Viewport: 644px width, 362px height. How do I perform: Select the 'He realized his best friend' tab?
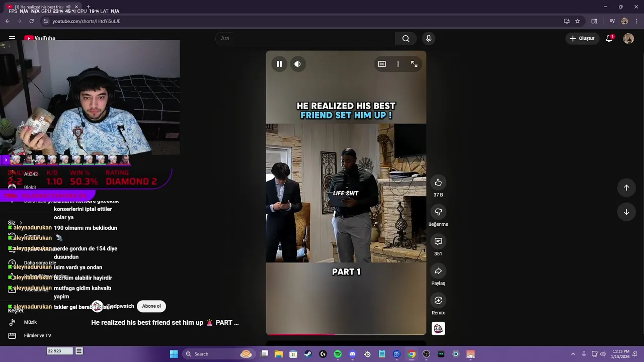tap(39, 7)
